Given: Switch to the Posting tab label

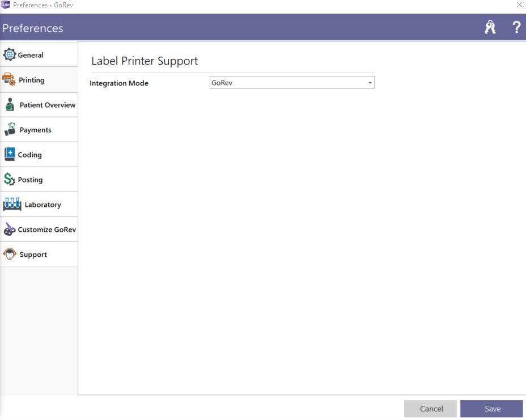Looking at the screenshot, I should [x=30, y=180].
